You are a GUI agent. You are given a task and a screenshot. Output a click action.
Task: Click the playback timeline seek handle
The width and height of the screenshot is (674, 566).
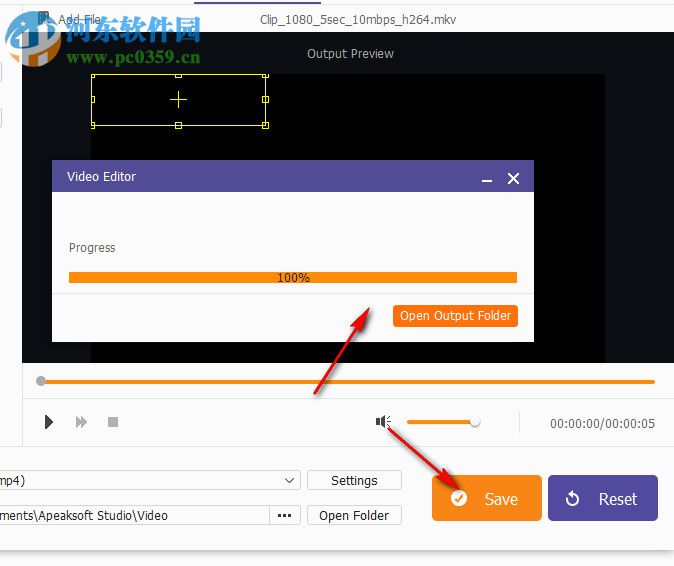pyautogui.click(x=41, y=381)
